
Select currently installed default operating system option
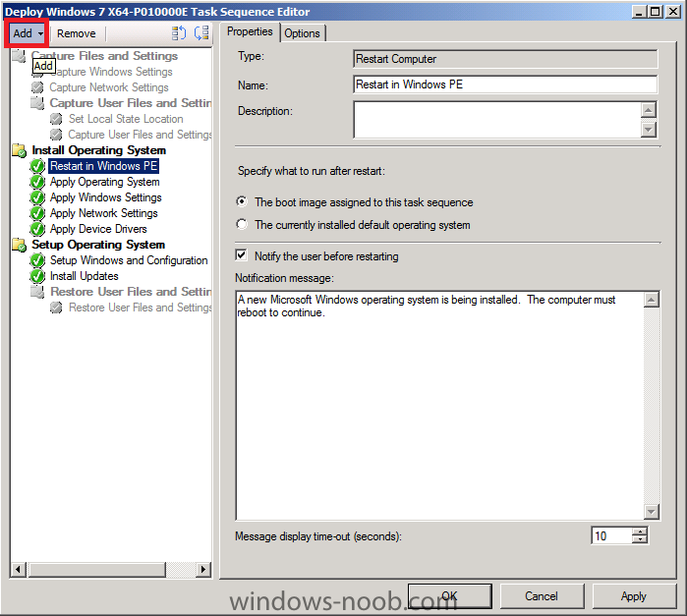tap(242, 224)
